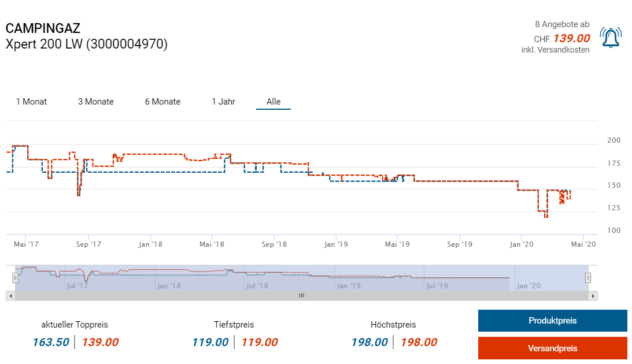
Task: Select the Alle time range tab
Action: 274,102
